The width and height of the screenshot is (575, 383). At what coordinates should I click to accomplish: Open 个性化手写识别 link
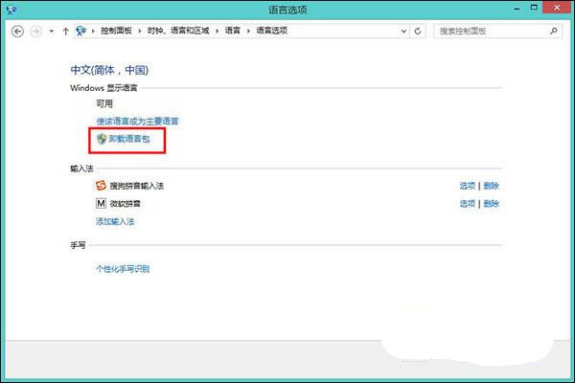(x=123, y=269)
